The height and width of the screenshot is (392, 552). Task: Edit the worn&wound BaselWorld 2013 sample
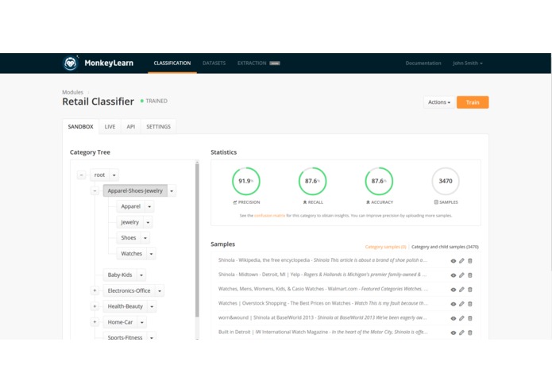[461, 318]
